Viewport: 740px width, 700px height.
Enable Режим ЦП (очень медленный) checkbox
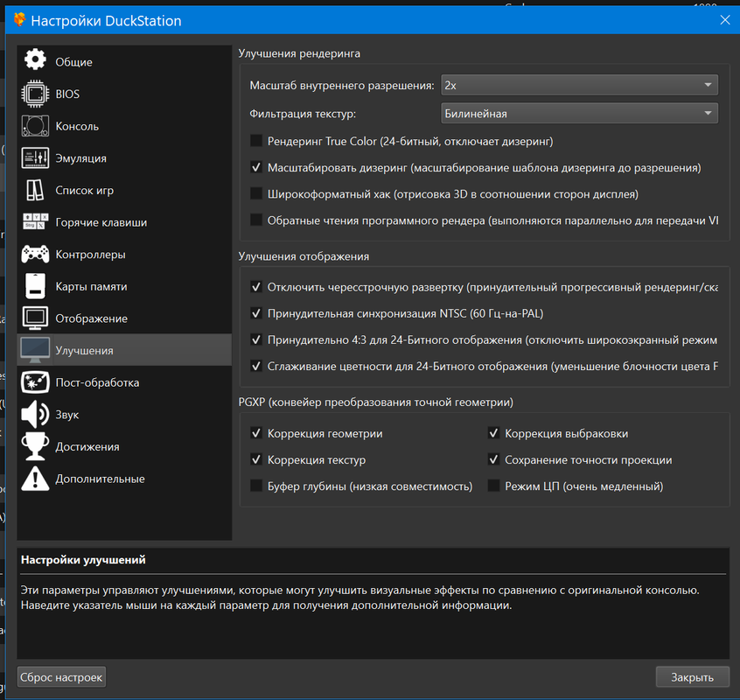tap(493, 486)
